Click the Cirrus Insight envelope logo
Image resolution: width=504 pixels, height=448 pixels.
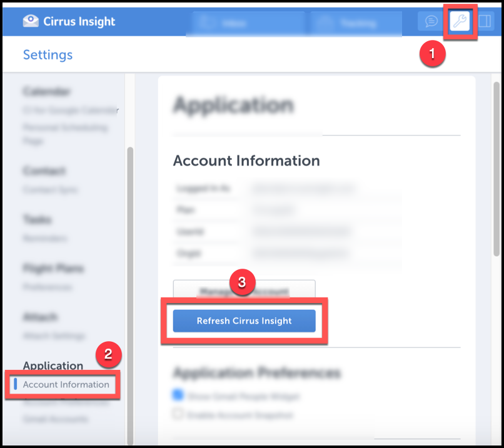[x=31, y=21]
